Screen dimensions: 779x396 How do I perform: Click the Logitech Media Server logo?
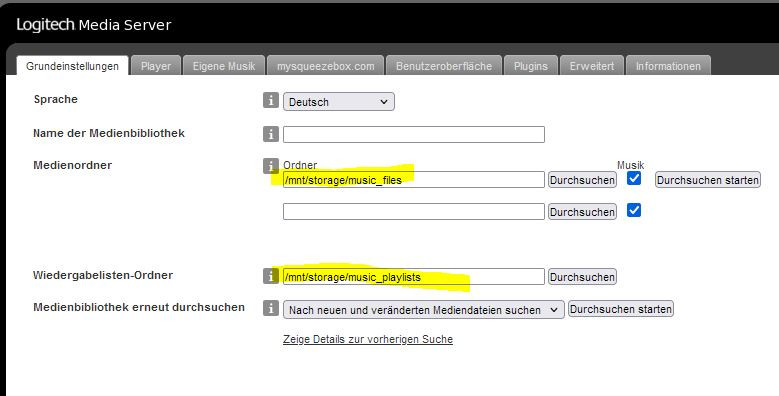coord(94,25)
